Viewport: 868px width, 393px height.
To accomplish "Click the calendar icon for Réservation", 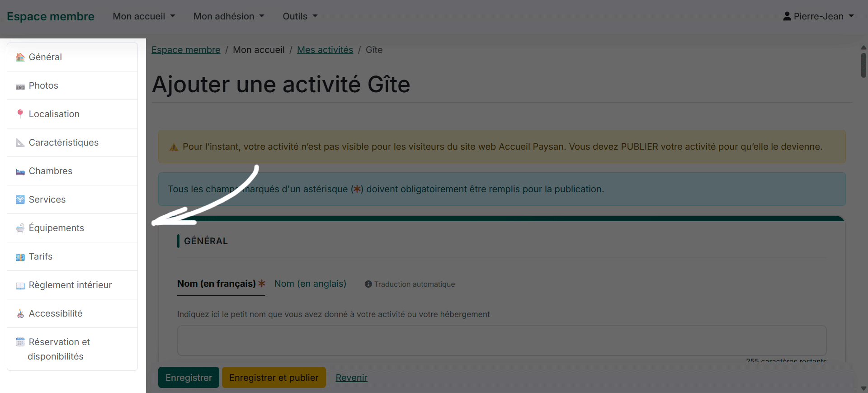I will 20,342.
